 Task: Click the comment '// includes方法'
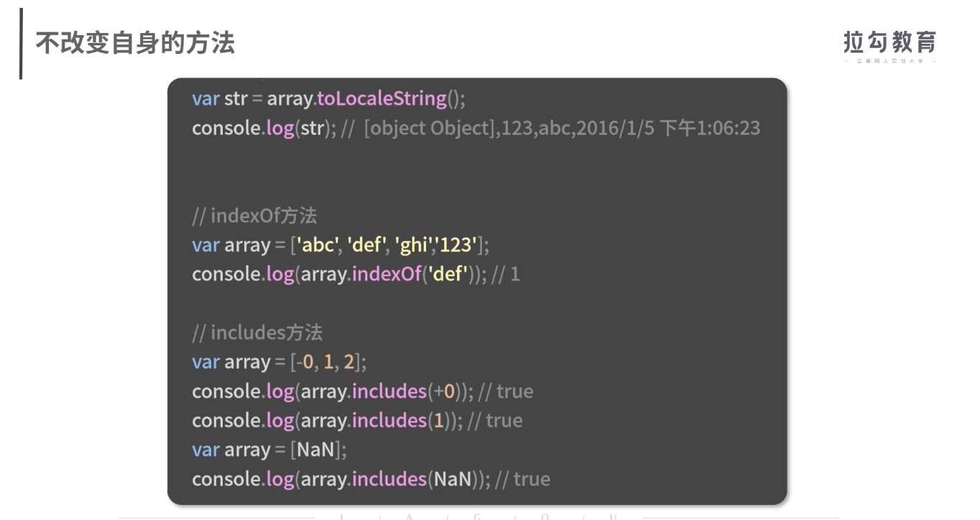(x=257, y=333)
